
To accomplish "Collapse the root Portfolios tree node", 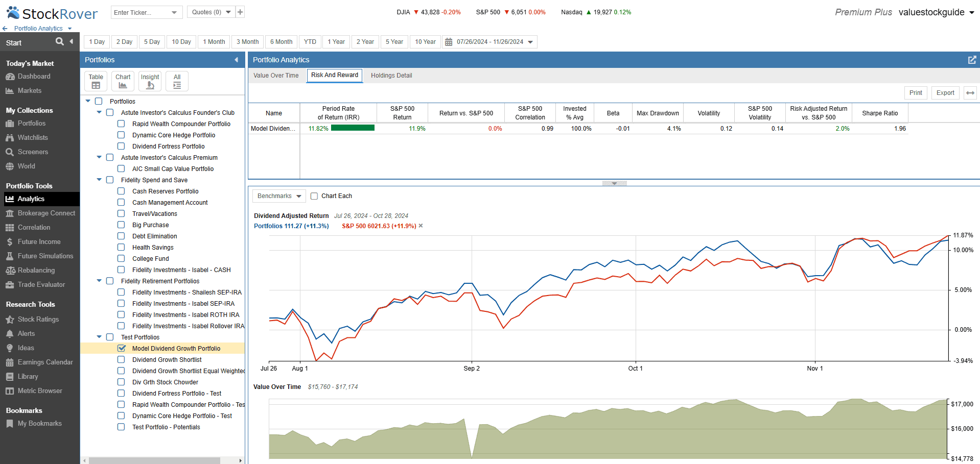I will 88,101.
